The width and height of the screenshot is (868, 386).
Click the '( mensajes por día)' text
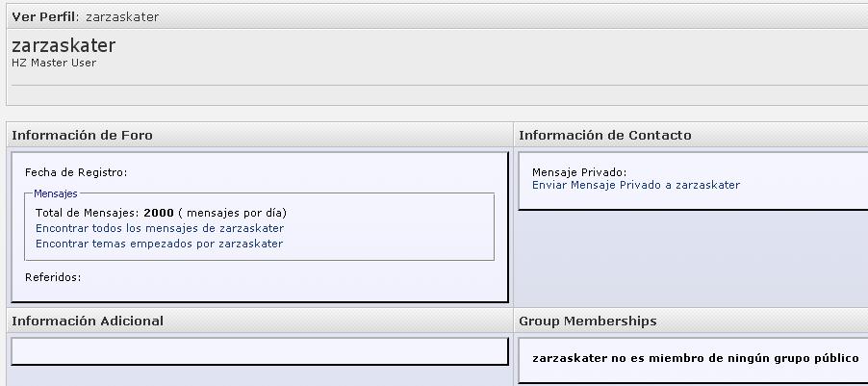(x=232, y=213)
